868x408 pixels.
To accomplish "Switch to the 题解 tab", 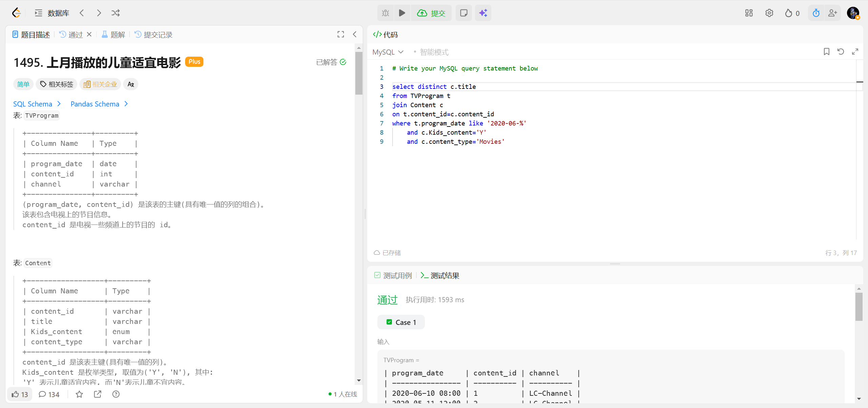I will pyautogui.click(x=113, y=35).
